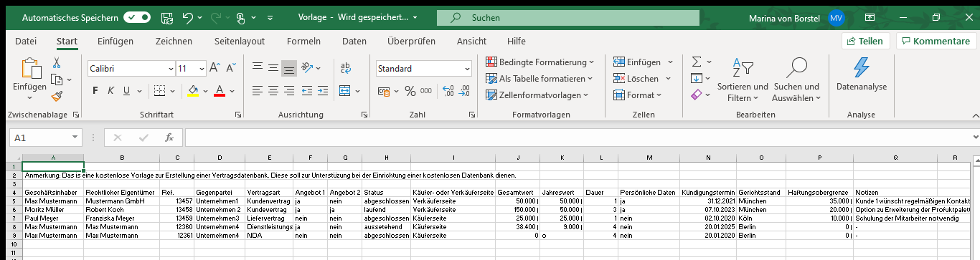Remove a decimal place
Screen dimensions: 980x260
(464, 91)
